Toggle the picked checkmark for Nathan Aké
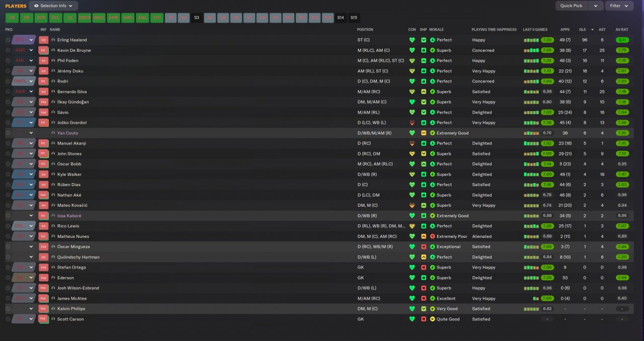 (8, 195)
